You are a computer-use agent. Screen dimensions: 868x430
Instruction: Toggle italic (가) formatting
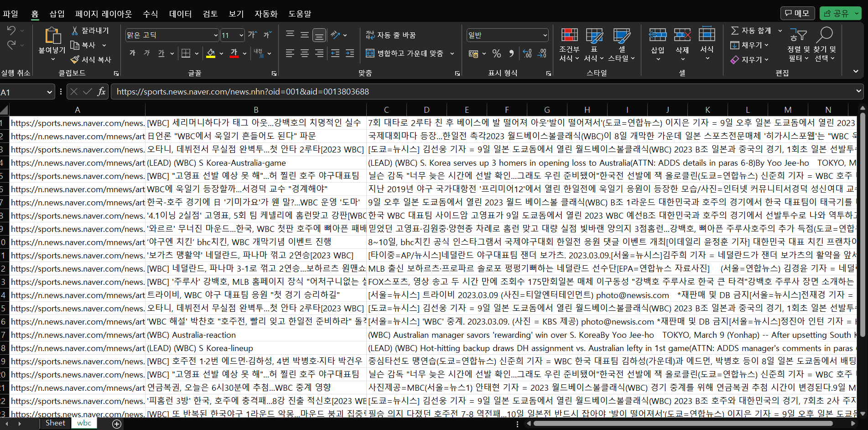[147, 53]
